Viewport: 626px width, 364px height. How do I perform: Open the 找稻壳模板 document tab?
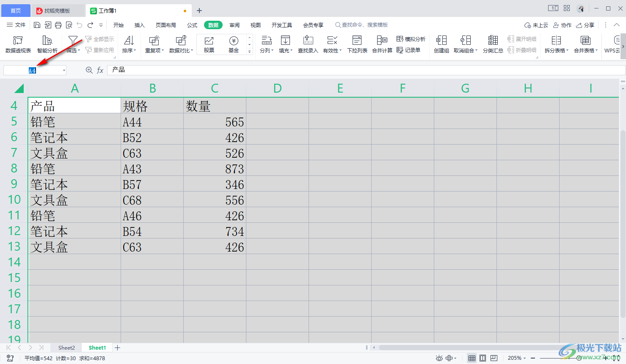pyautogui.click(x=58, y=11)
